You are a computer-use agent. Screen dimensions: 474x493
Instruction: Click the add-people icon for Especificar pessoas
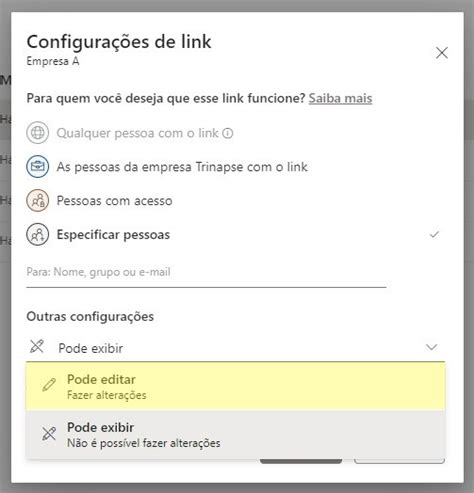(38, 235)
